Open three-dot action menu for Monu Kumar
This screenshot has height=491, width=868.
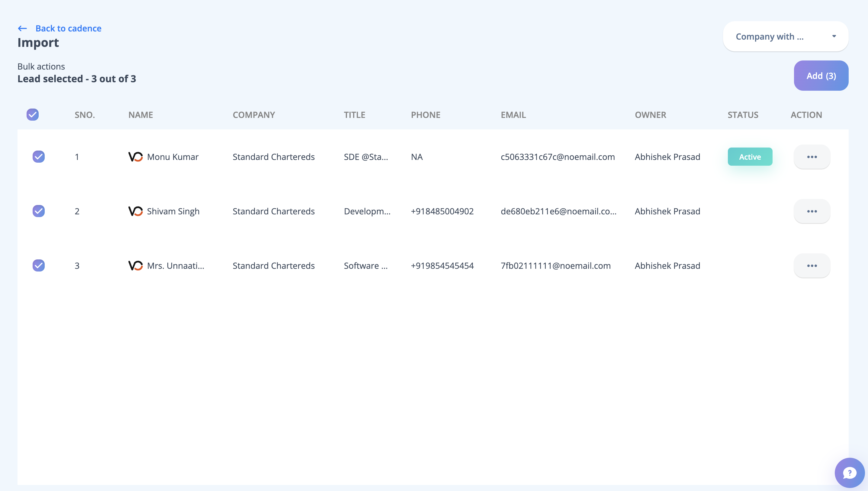click(812, 157)
